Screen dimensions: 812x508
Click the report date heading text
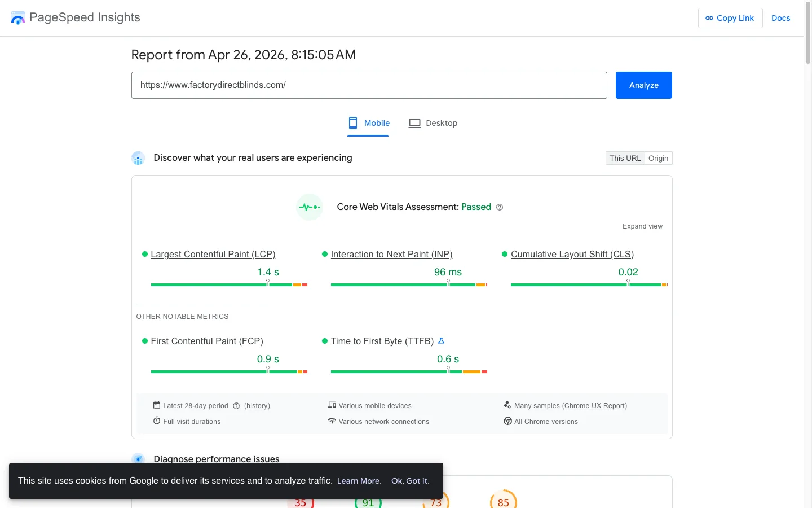pos(244,55)
